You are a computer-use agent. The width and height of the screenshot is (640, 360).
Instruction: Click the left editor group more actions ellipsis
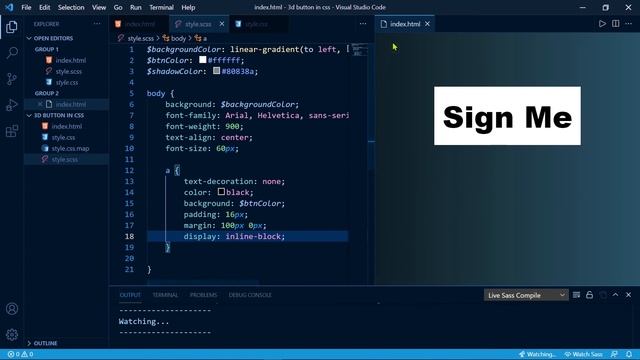(363, 24)
